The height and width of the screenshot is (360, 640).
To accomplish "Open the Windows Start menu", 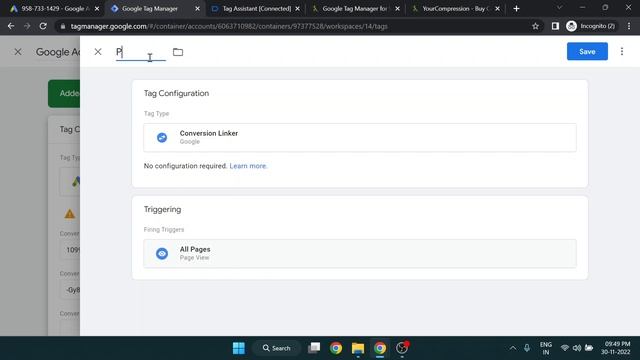I will coord(239,348).
